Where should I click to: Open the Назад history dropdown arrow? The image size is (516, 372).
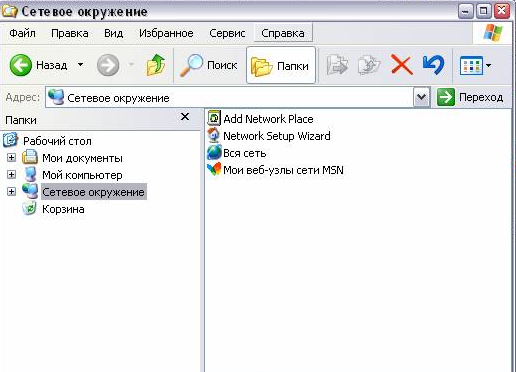[x=80, y=64]
